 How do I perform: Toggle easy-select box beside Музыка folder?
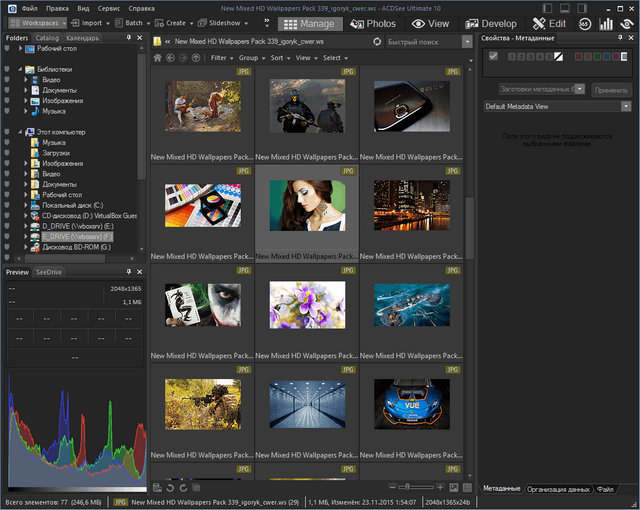click(6, 143)
